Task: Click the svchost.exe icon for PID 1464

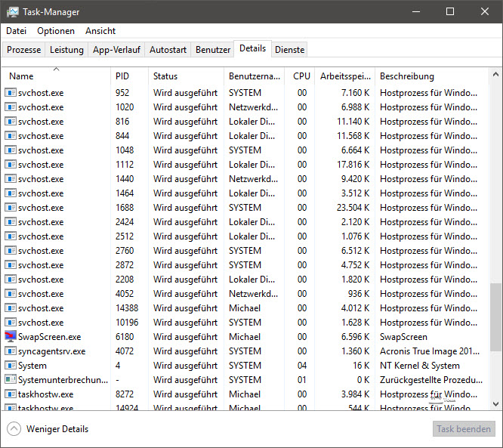Action: pos(11,193)
